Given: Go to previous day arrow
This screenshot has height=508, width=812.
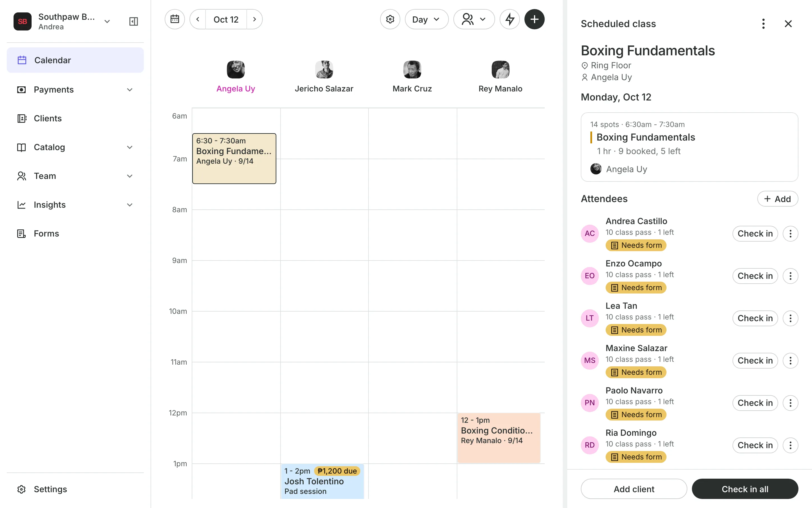Looking at the screenshot, I should click(x=198, y=19).
